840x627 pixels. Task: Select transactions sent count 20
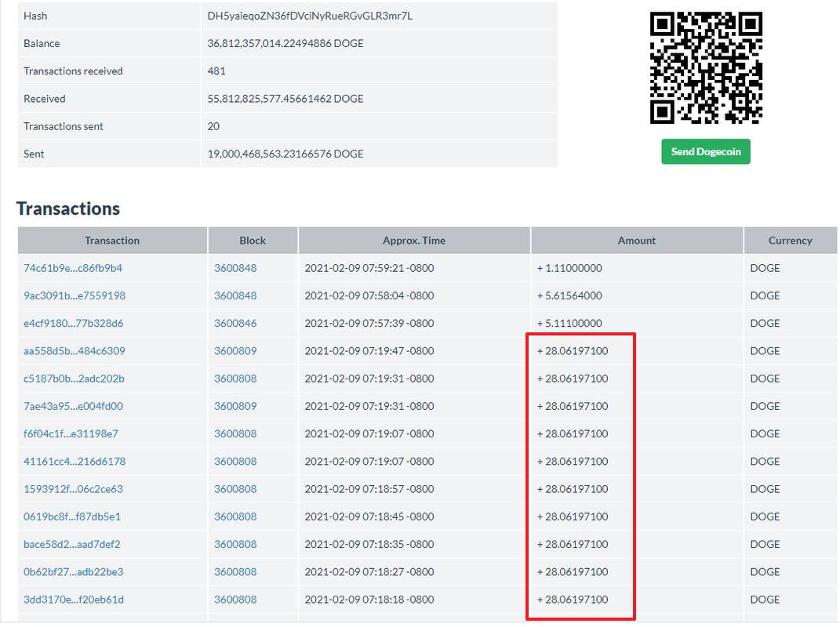click(x=213, y=127)
